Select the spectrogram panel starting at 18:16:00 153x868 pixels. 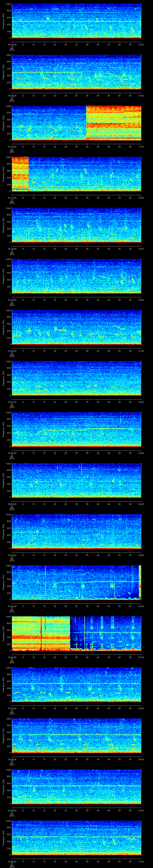(76, 123)
